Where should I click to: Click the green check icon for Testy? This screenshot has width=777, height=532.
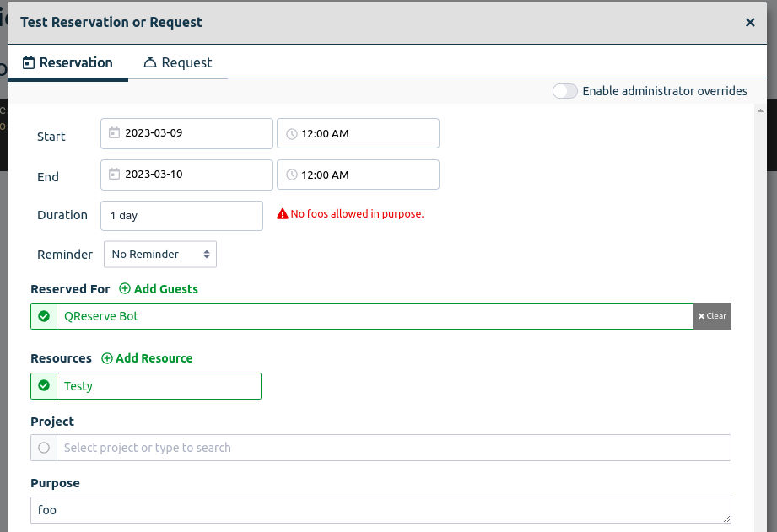tap(44, 386)
